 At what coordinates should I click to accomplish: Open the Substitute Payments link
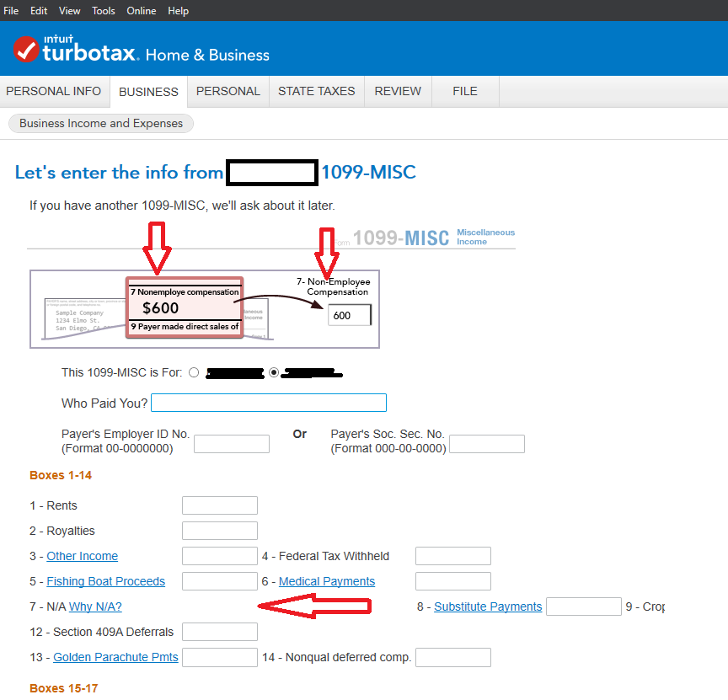tap(488, 606)
